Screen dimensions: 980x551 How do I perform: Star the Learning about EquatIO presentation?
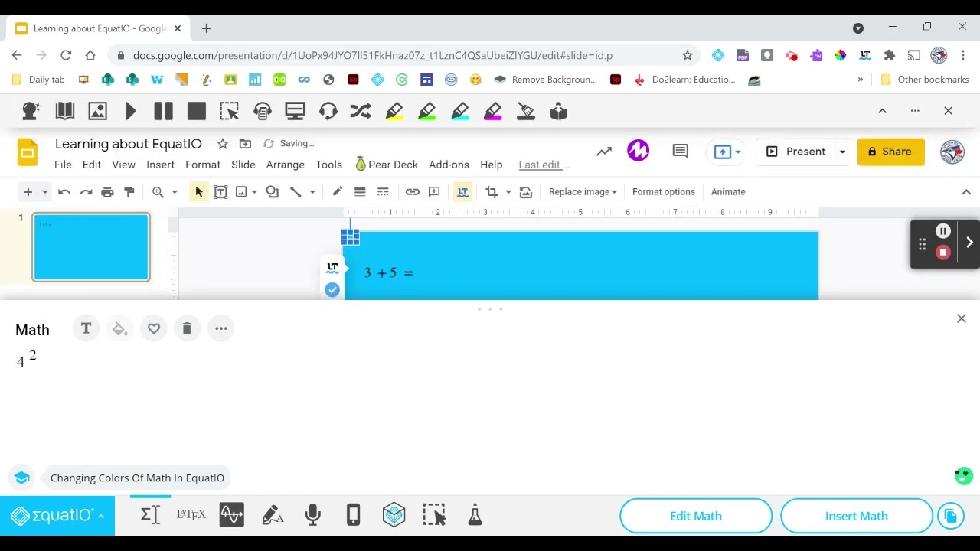point(222,144)
